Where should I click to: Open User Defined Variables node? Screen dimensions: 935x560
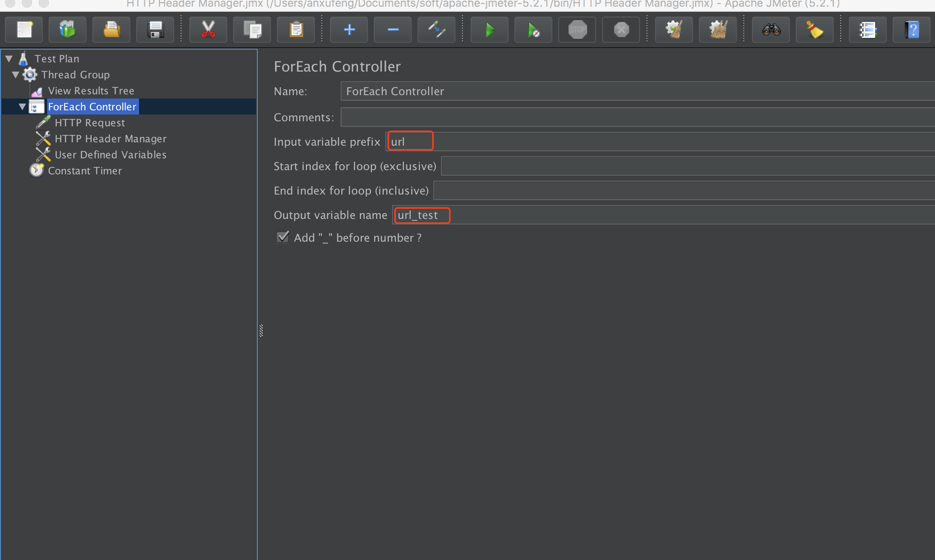coord(110,155)
